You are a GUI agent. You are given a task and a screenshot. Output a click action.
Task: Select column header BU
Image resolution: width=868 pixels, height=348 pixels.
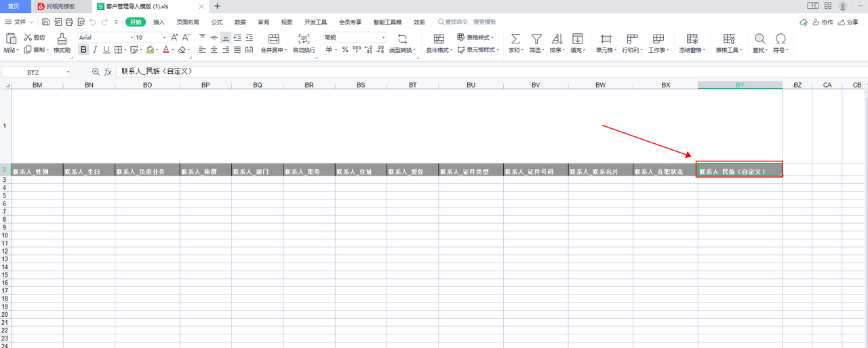(471, 85)
